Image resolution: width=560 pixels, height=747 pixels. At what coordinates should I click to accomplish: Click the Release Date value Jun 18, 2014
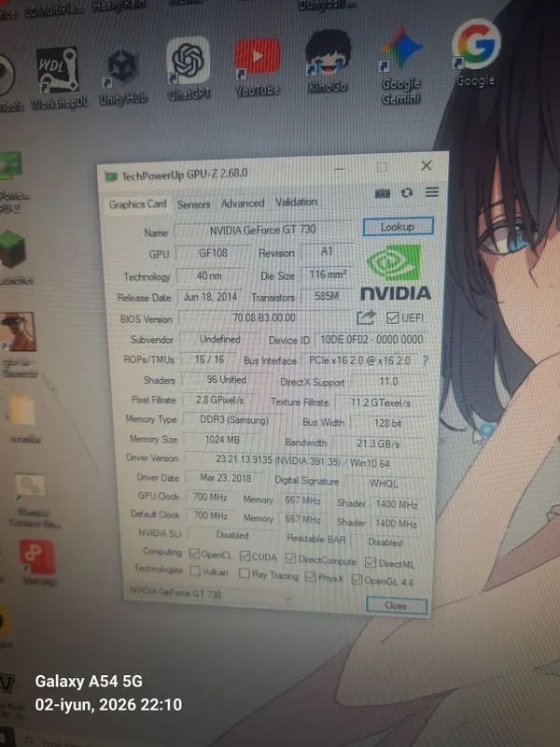pyautogui.click(x=210, y=297)
